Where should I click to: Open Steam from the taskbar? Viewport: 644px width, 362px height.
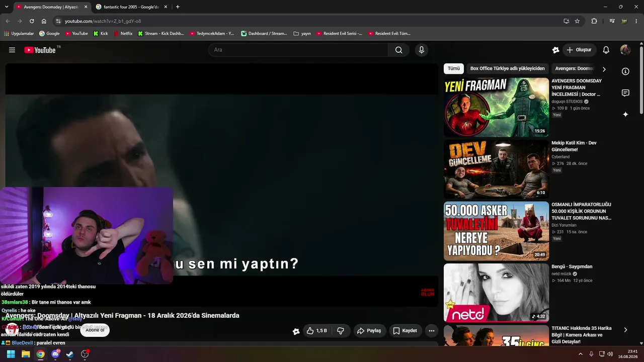[x=70, y=354]
